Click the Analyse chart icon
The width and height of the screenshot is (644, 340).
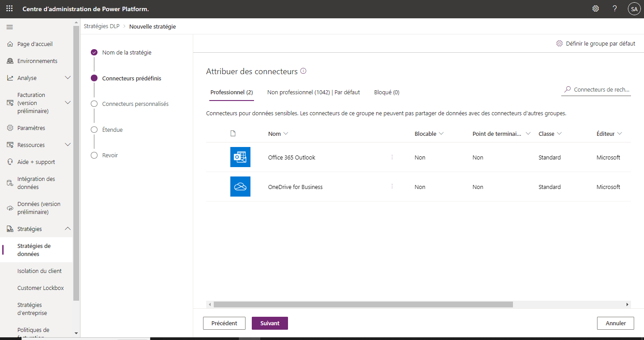(10, 78)
